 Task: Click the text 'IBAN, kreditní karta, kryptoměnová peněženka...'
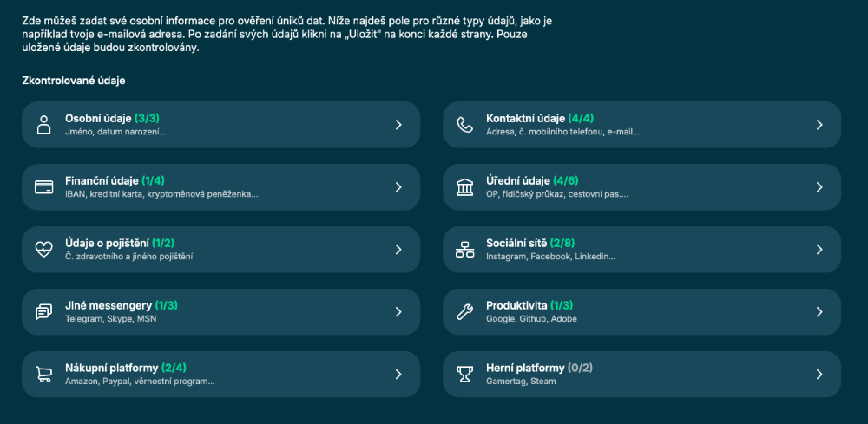[x=161, y=194]
